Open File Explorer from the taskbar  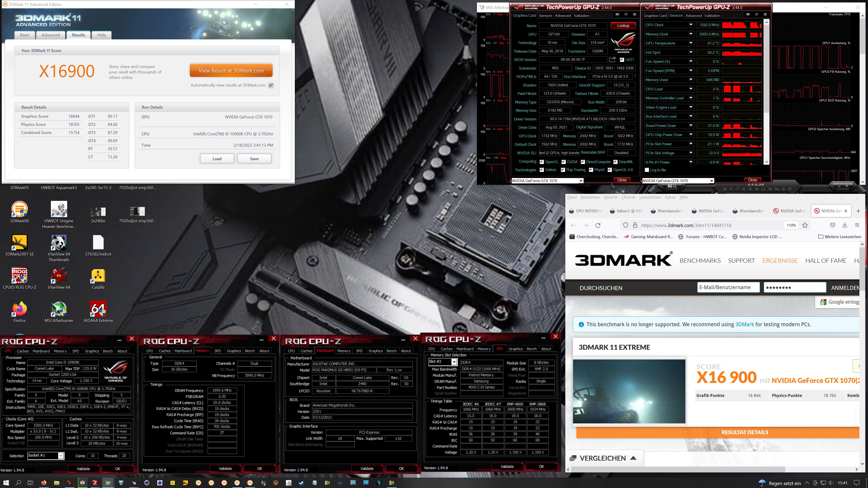pos(56,483)
